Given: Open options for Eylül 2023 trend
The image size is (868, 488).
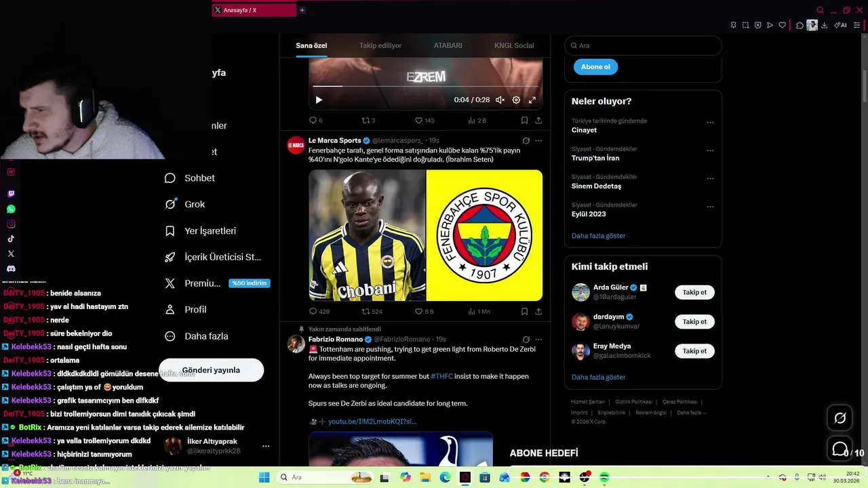Looking at the screenshot, I should pyautogui.click(x=710, y=207).
